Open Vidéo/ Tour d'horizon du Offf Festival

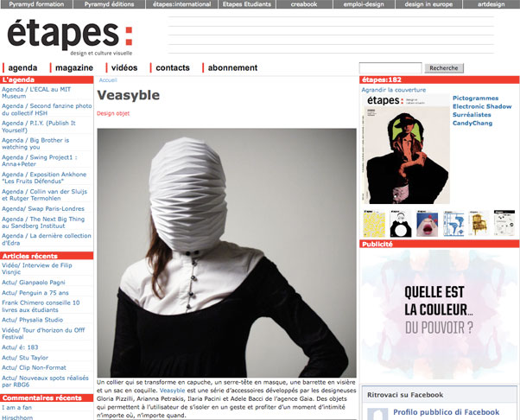point(43,334)
